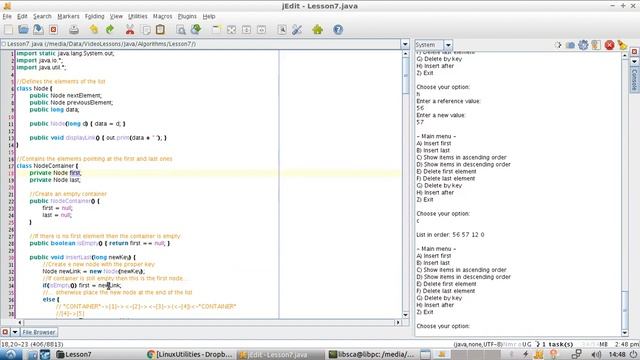This screenshot has width=640, height=360.
Task: Print the buffer via printer icon
Action: [74, 29]
